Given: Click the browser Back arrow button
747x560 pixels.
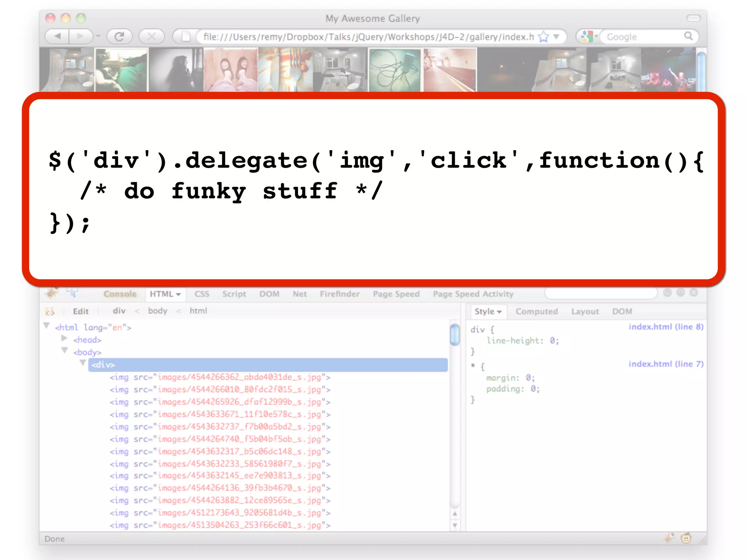Looking at the screenshot, I should pyautogui.click(x=57, y=36).
